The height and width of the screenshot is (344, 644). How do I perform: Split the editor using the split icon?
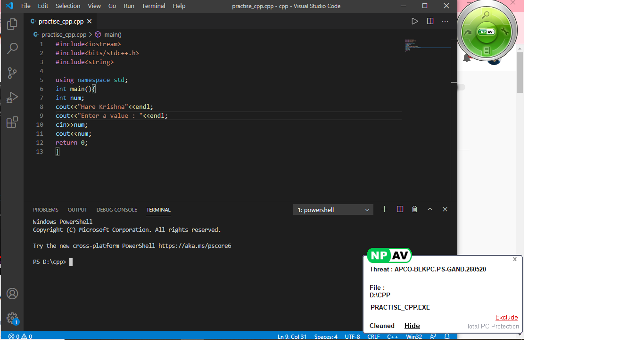(430, 21)
